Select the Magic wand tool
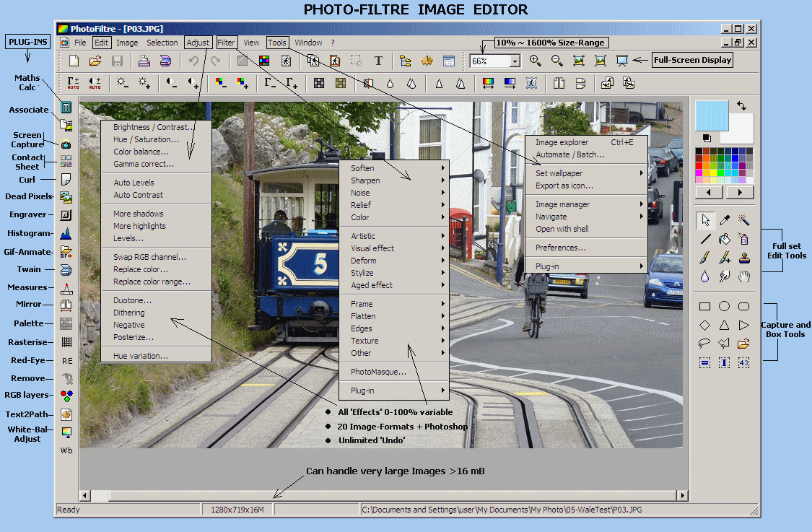The height and width of the screenshot is (532, 812). point(744,220)
